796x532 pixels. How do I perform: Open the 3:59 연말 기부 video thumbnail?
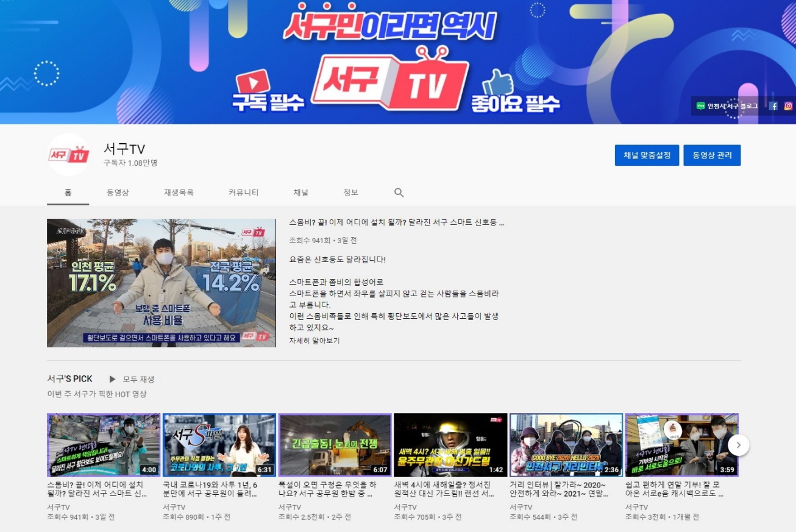681,445
